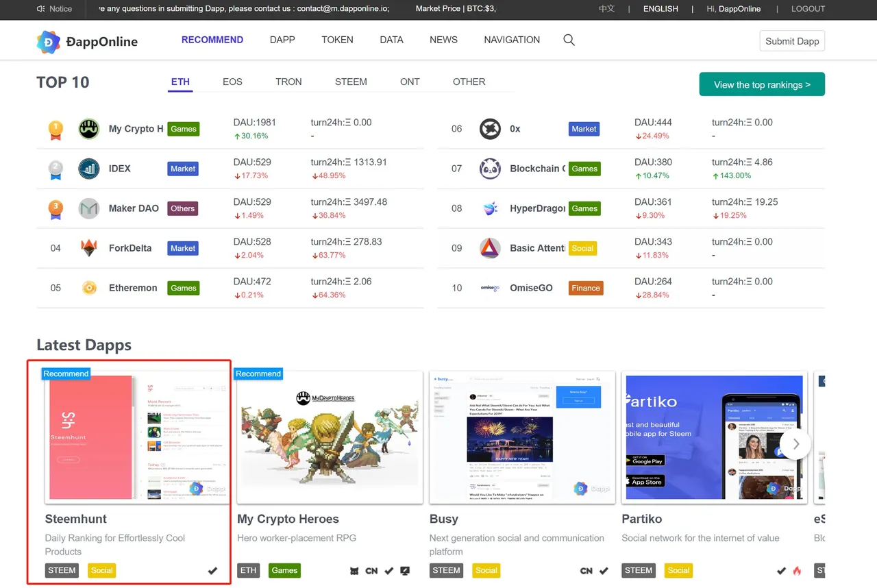Click the Submit Dapp button
877x588 pixels.
tap(792, 41)
